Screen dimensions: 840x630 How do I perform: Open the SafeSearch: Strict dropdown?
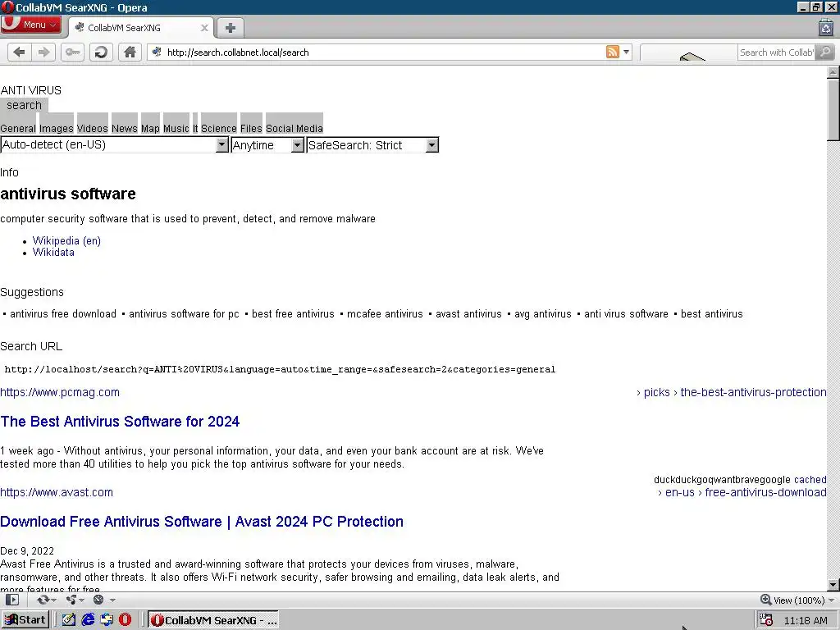[372, 144]
